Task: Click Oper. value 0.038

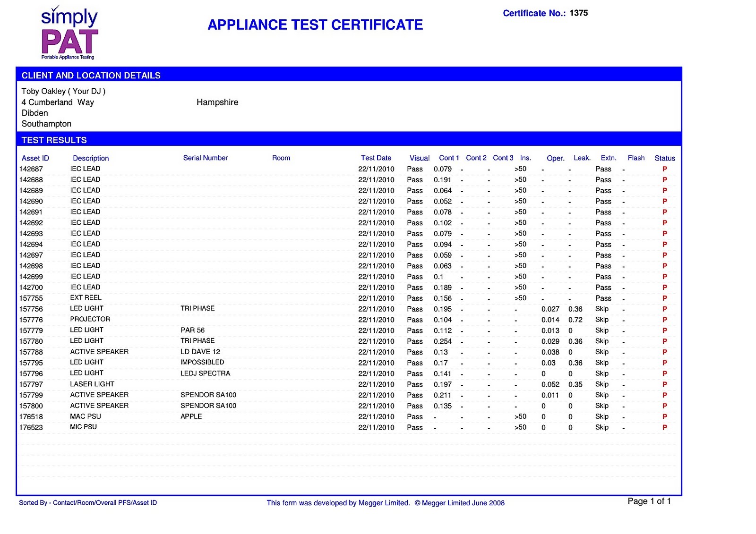Action: (550, 352)
